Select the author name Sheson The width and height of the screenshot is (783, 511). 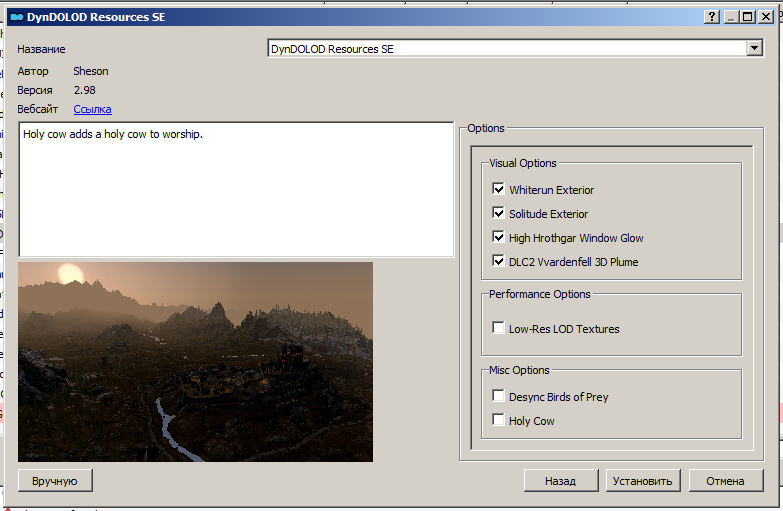pyautogui.click(x=91, y=71)
